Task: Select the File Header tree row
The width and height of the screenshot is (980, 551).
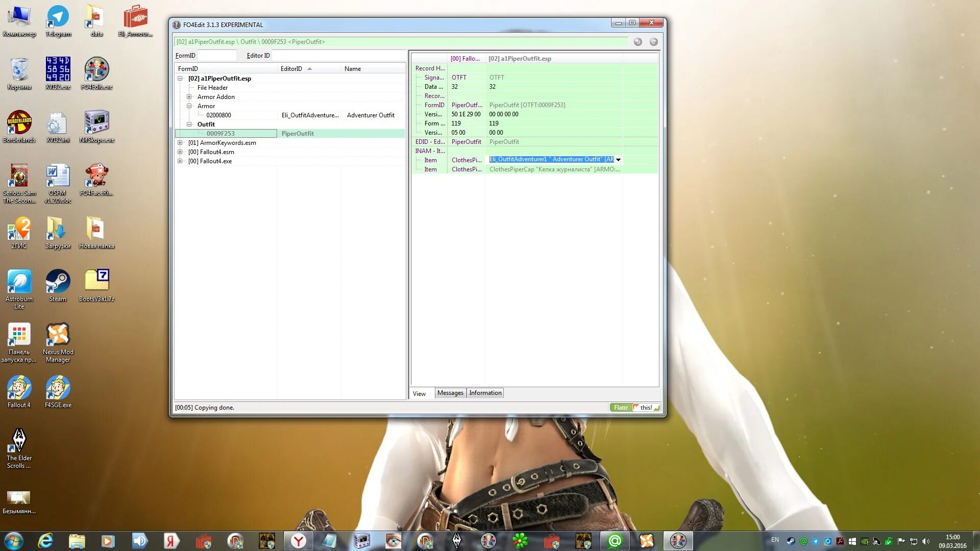Action: (212, 88)
